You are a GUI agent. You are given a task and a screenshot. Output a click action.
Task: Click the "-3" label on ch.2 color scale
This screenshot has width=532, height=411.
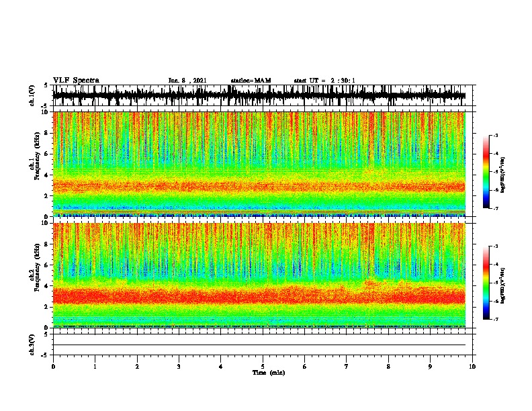(496, 246)
